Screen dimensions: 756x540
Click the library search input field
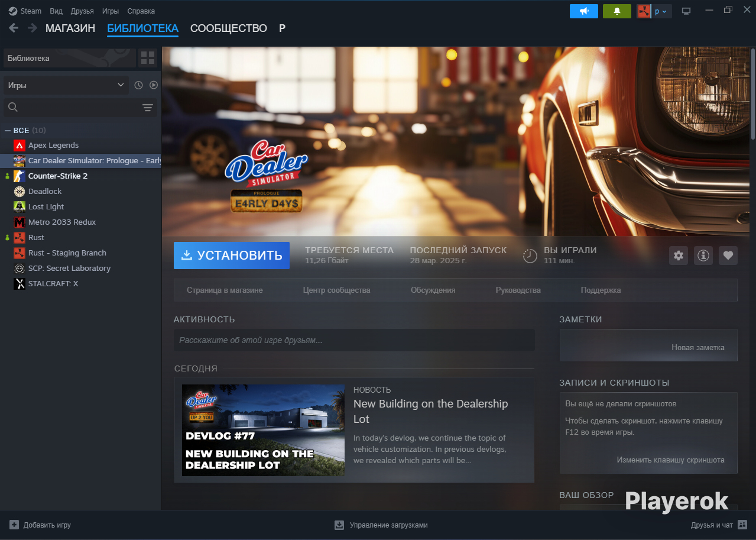tap(80, 107)
